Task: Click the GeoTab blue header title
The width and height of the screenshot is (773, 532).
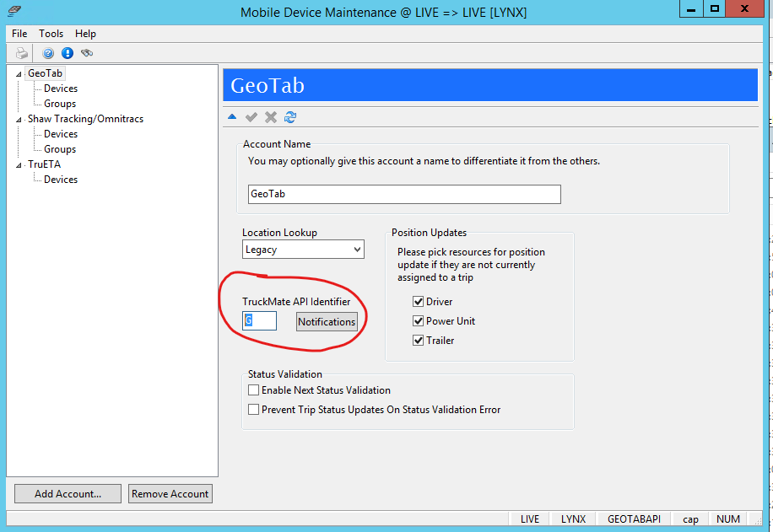Action: click(x=268, y=85)
